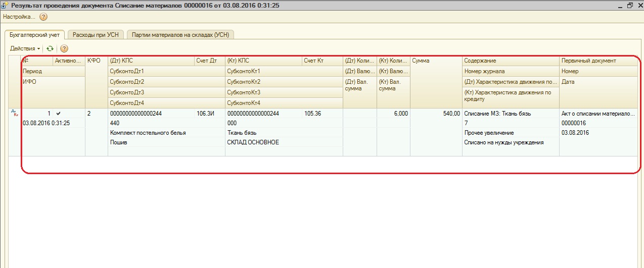644x268 pixels.
Task: Select the quantity cell 6,000
Action: click(x=393, y=114)
